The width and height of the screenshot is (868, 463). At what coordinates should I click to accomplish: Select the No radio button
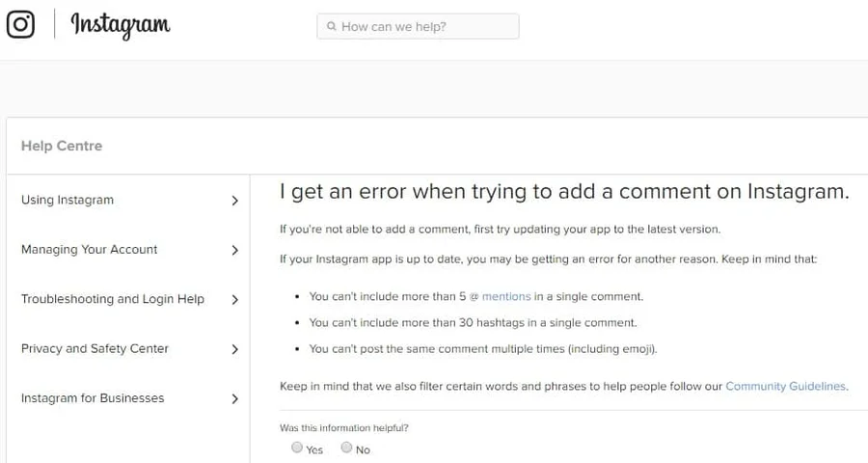[x=346, y=449]
